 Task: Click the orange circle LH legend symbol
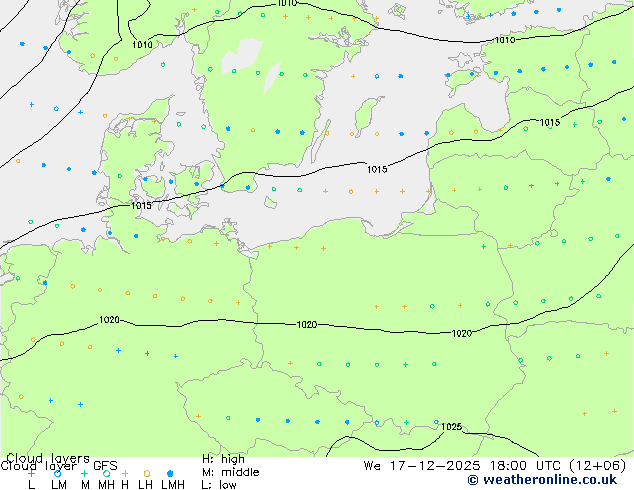(x=147, y=473)
